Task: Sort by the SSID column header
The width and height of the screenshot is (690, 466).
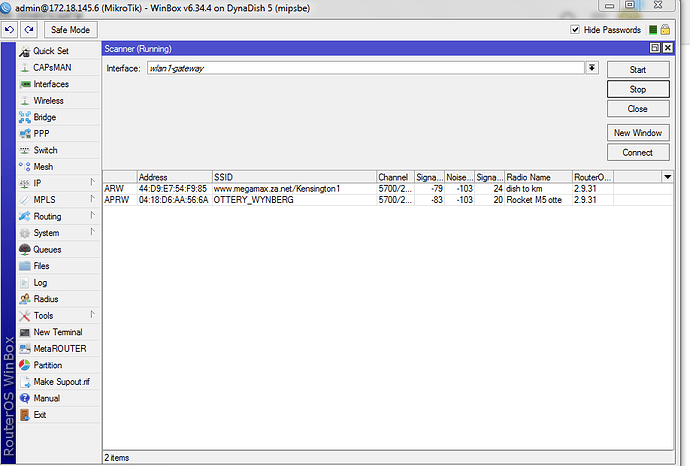Action: click(293, 177)
